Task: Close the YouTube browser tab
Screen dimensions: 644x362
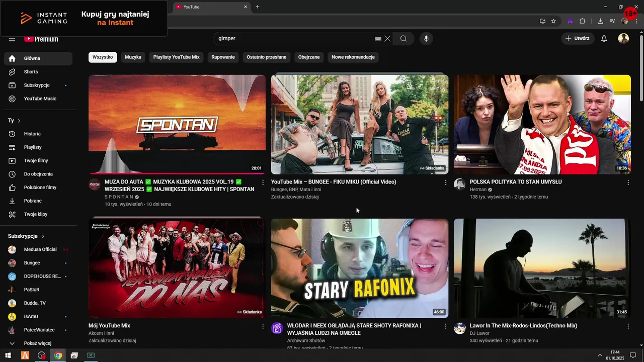Action: tap(246, 7)
